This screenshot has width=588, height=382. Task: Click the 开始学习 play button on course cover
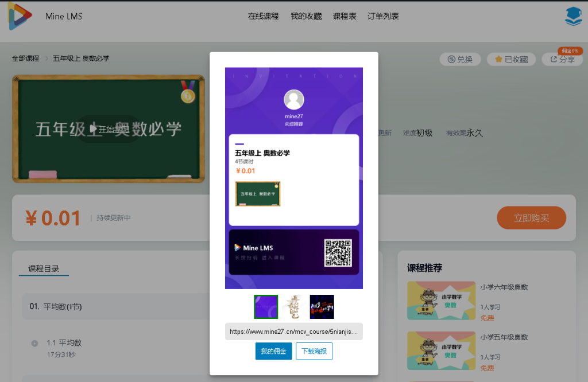[x=109, y=129]
